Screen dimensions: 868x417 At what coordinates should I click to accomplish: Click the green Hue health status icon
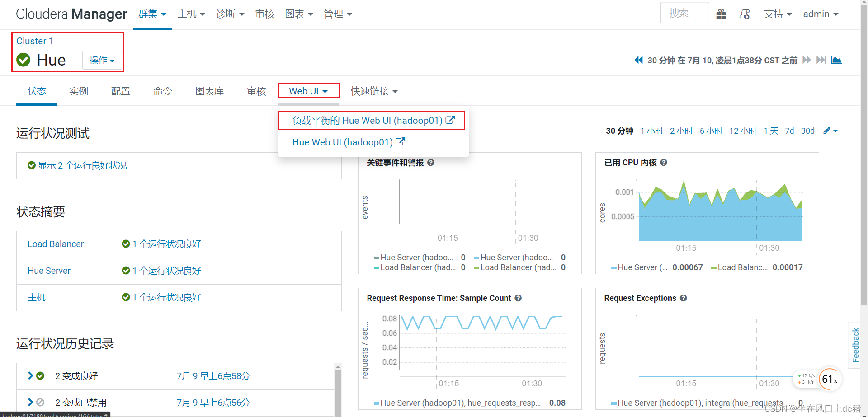pyautogui.click(x=23, y=60)
